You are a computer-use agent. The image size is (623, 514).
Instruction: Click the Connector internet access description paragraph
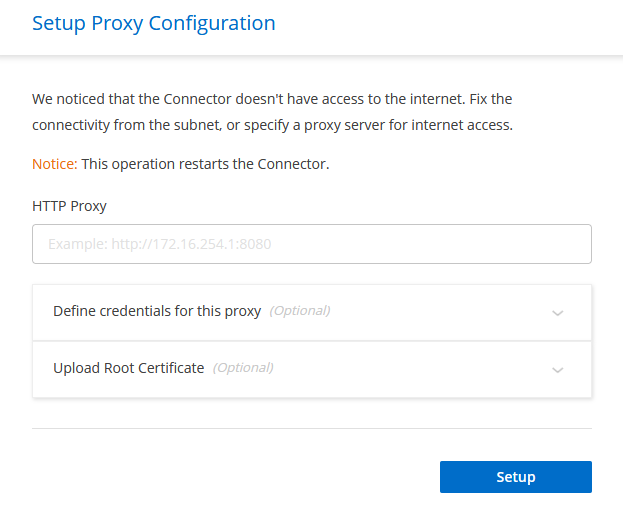point(272,100)
